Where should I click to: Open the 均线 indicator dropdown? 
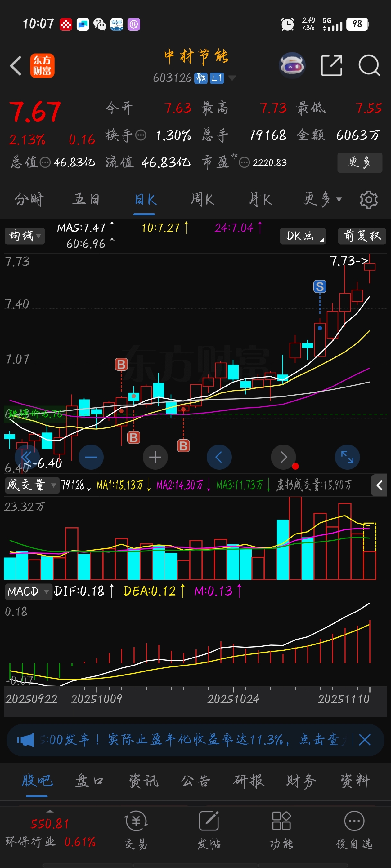pos(25,236)
